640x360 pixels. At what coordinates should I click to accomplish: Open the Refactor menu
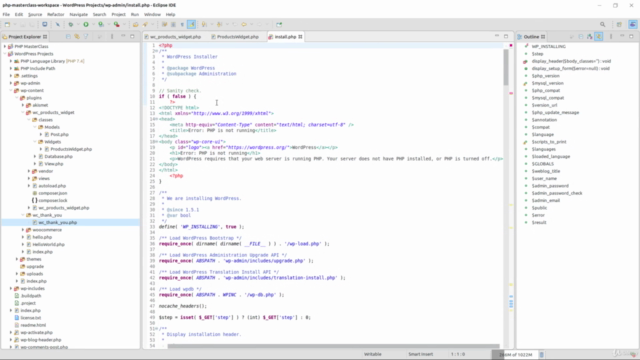tap(56, 14)
